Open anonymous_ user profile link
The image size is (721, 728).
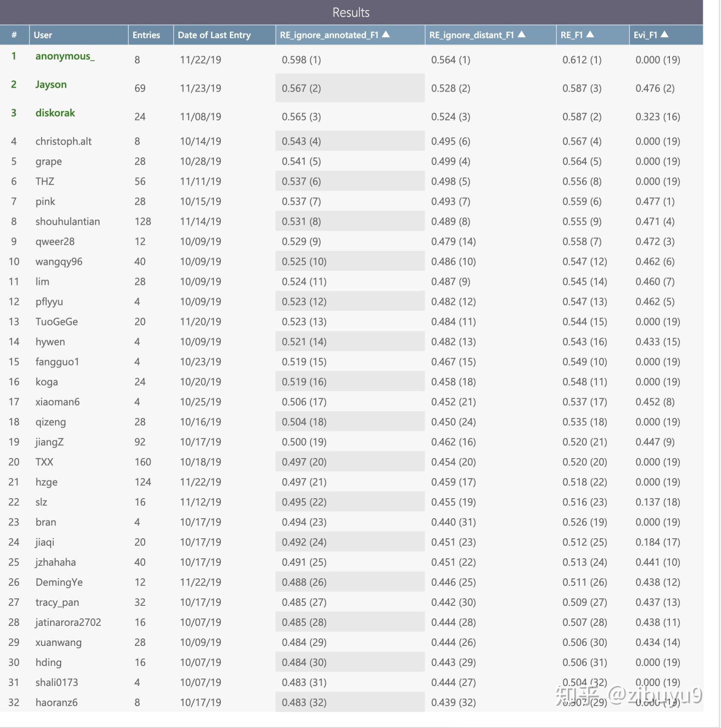[65, 56]
